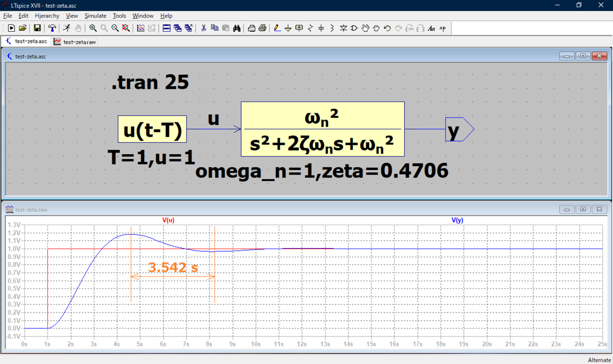Switch to test-zeta.raw tab

point(74,42)
